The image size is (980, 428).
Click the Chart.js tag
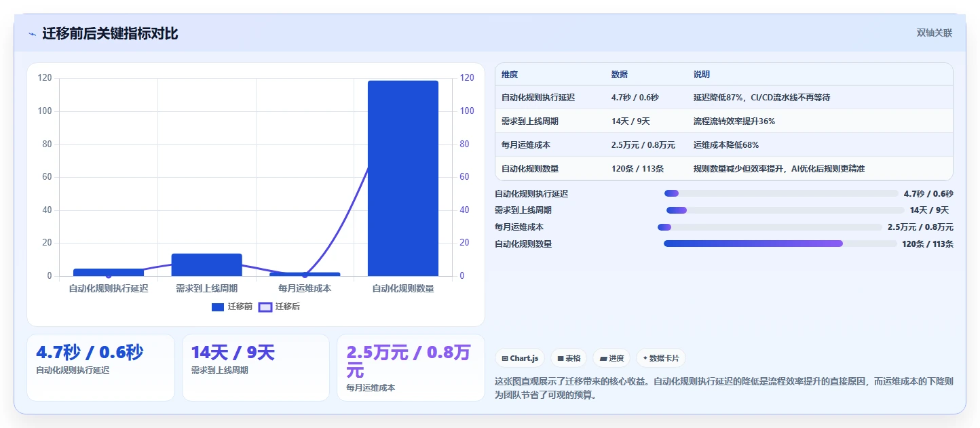click(520, 358)
